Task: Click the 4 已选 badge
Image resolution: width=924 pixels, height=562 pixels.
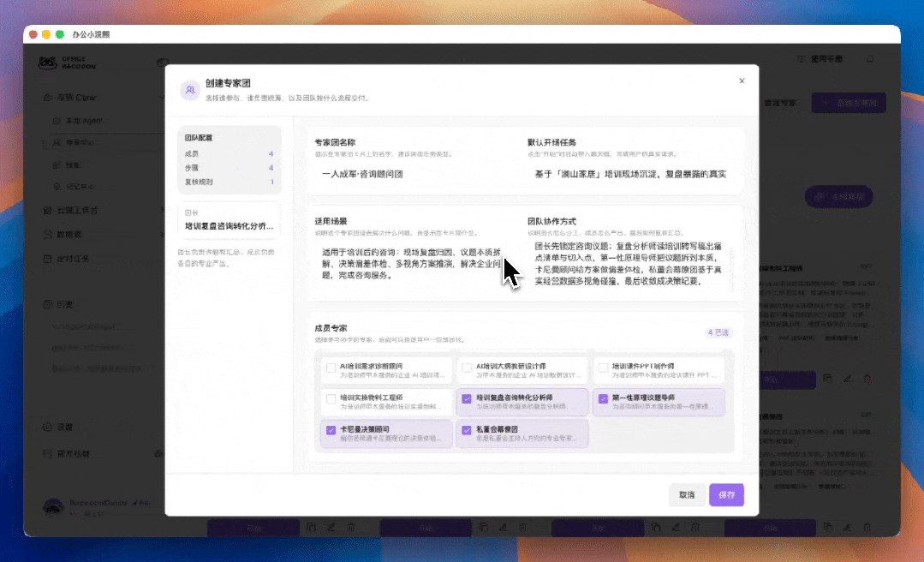Action: tap(718, 332)
